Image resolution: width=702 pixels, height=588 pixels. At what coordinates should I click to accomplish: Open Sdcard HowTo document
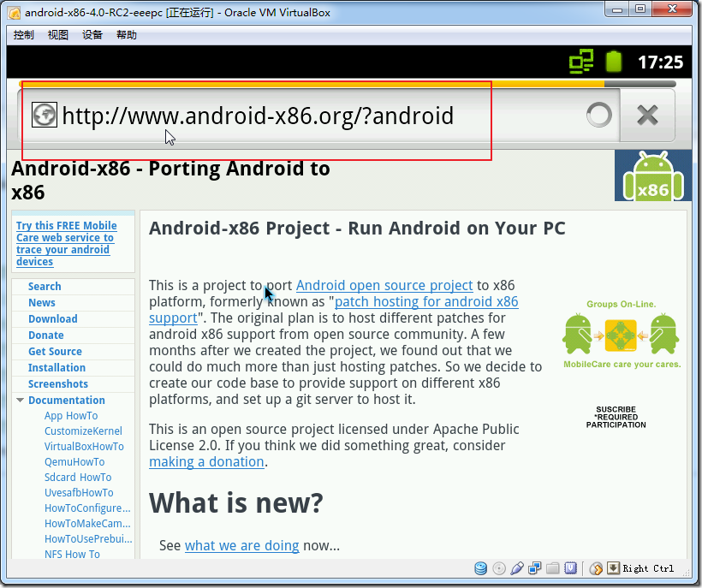[x=78, y=477]
